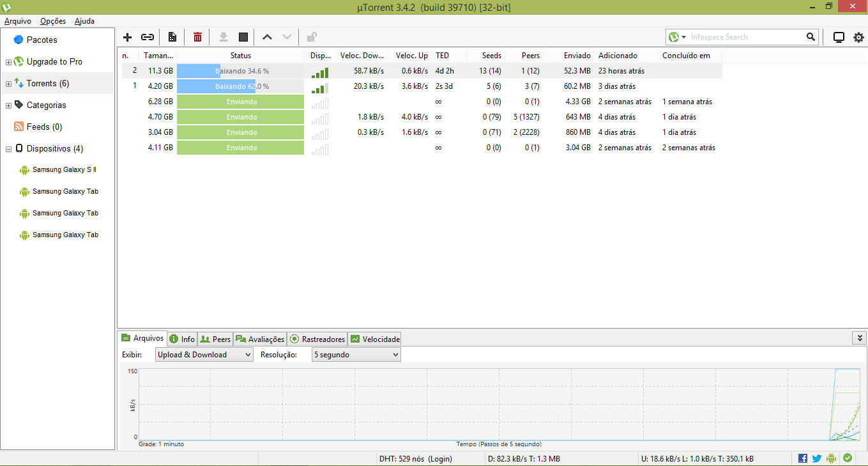The height and width of the screenshot is (466, 868).
Task: Select Upgrade to Pro in sidebar
Action: point(54,61)
